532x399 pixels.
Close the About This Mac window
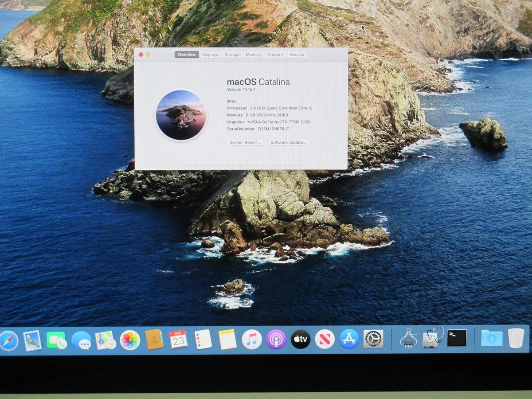pyautogui.click(x=141, y=55)
